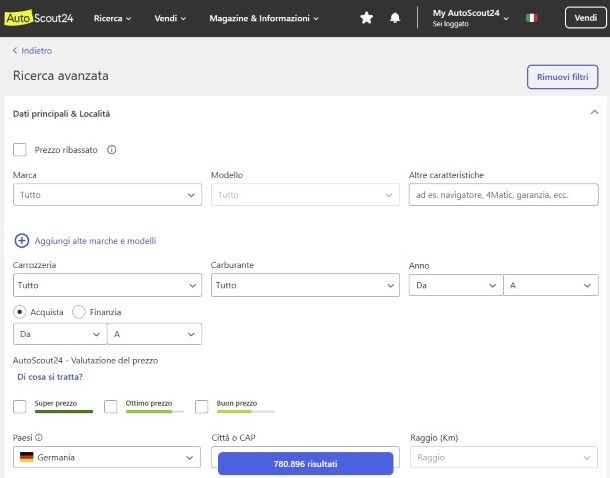This screenshot has height=478, width=610.
Task: Open the notifications bell icon
Action: [x=395, y=18]
